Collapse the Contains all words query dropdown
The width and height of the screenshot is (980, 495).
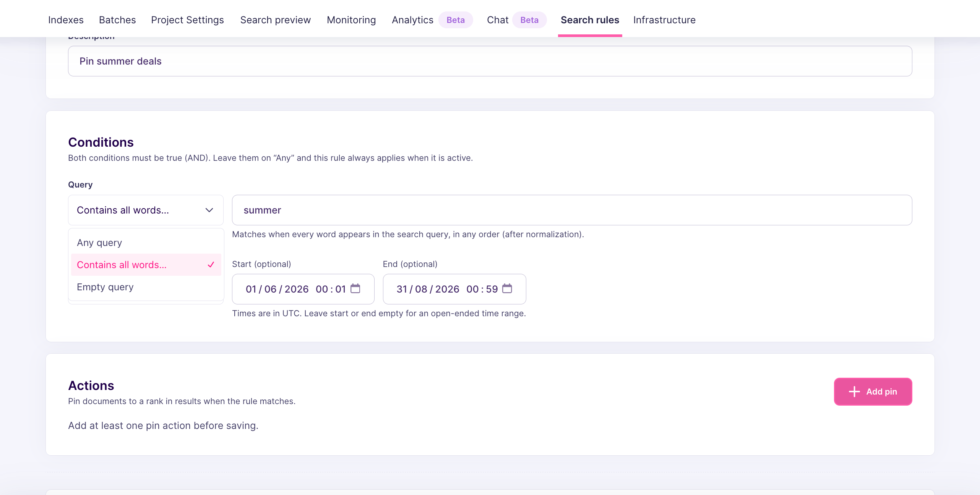(146, 210)
